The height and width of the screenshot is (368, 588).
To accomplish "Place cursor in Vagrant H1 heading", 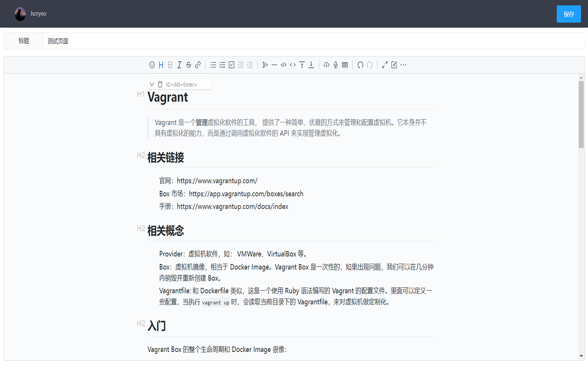I will (x=168, y=97).
